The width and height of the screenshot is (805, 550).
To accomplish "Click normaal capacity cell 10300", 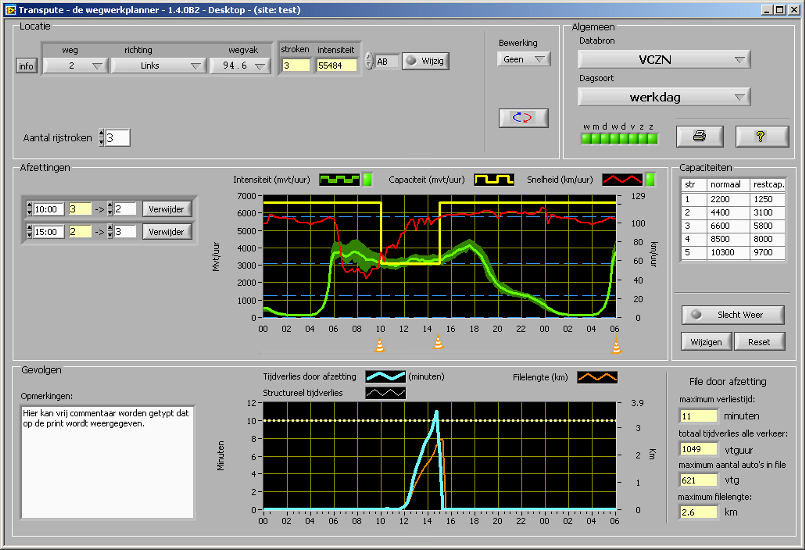I will click(x=727, y=253).
